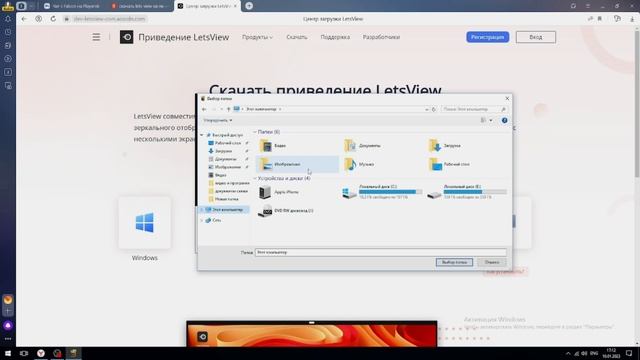Select Локальный диск (E:) drive

pyautogui.click(x=467, y=192)
